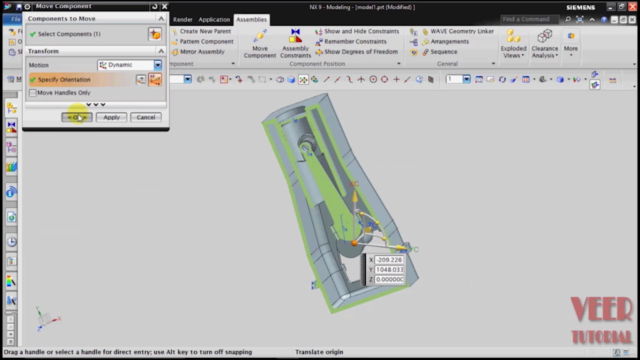640x360 pixels.
Task: Open WAVE Geometry Linker
Action: tap(458, 31)
